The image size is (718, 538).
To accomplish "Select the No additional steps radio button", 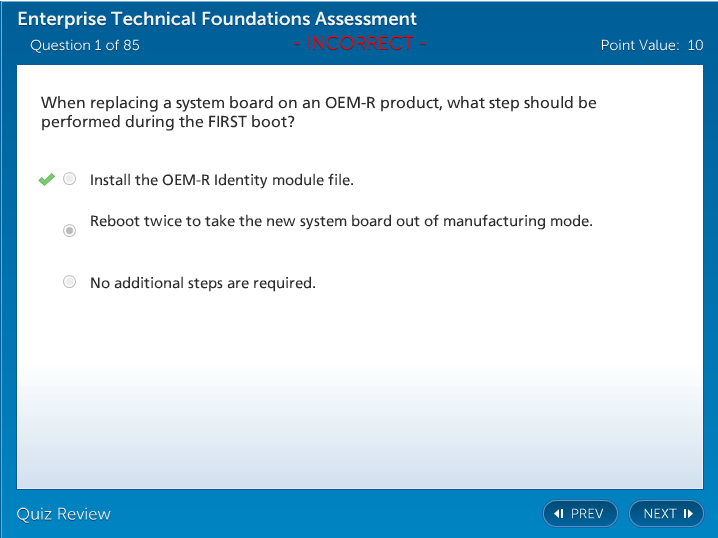I will pyautogui.click(x=69, y=282).
